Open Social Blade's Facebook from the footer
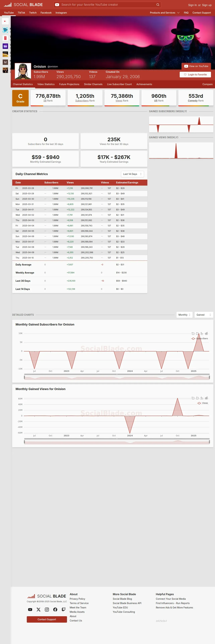Viewport: 215px width, 644px height. pyautogui.click(x=55, y=610)
